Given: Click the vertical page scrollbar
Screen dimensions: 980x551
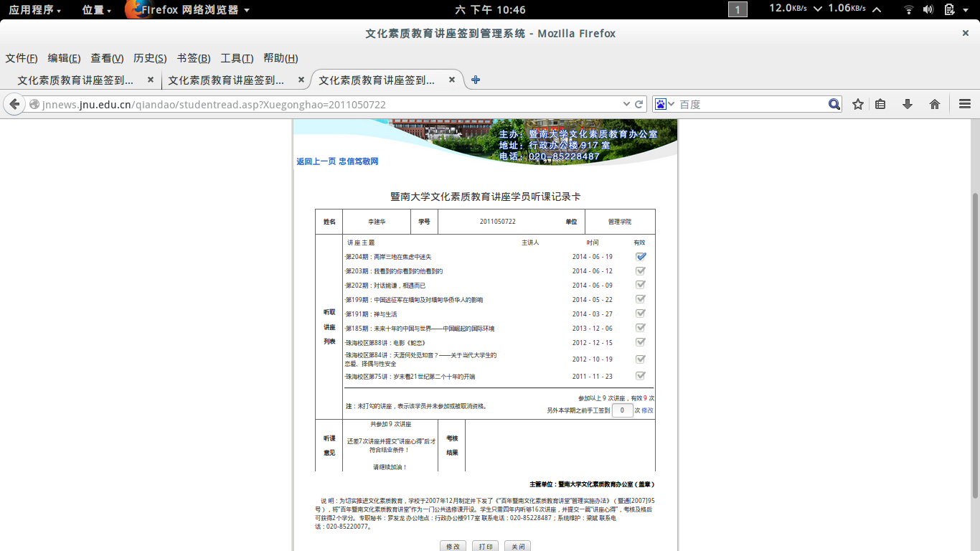Looking at the screenshot, I should coord(975,344).
